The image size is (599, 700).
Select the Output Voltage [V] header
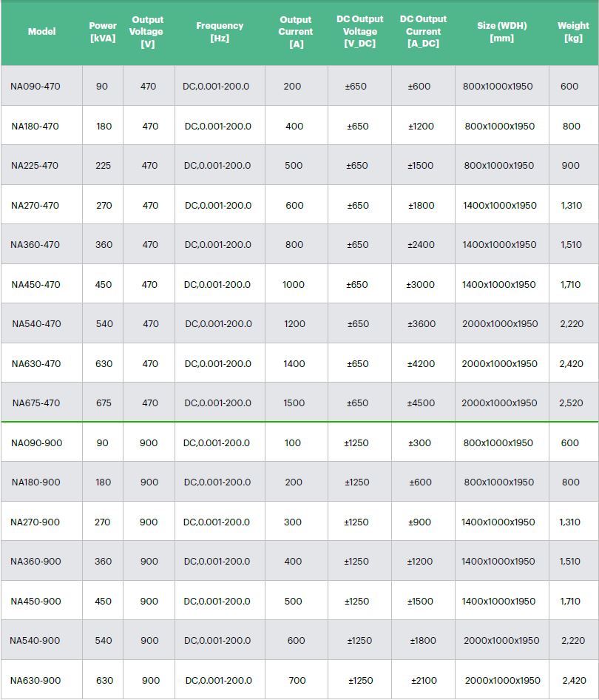[x=149, y=32]
